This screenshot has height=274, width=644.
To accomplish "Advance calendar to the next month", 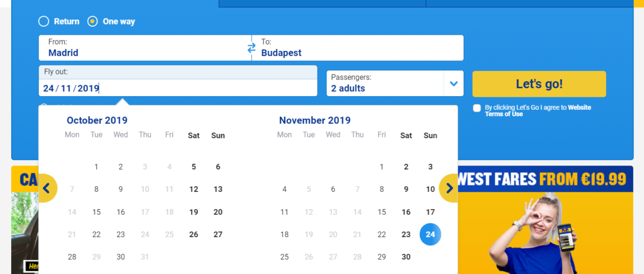I will [449, 188].
